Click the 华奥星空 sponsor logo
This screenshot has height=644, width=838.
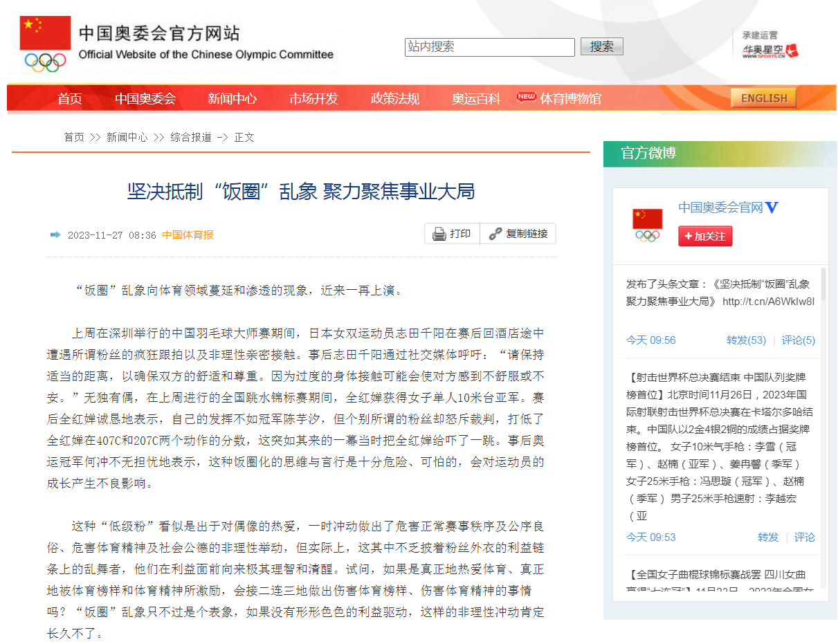pyautogui.click(x=769, y=50)
